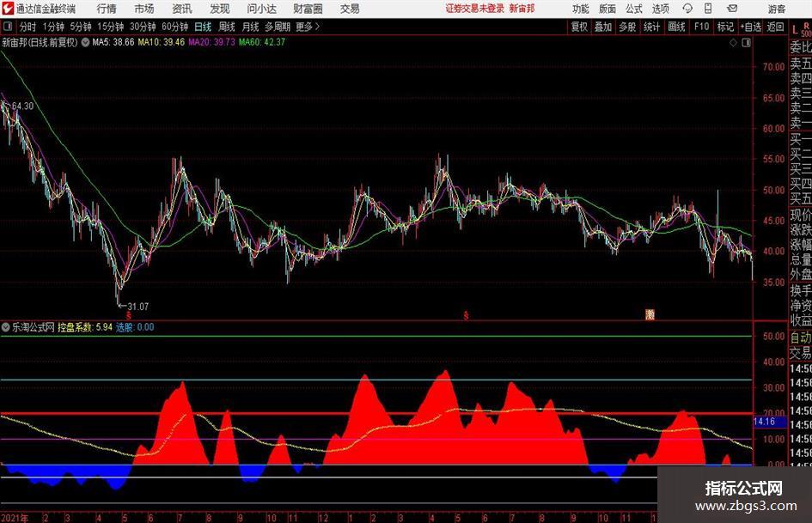
Task: Click the MA20: 39.73 label
Action: pos(211,42)
